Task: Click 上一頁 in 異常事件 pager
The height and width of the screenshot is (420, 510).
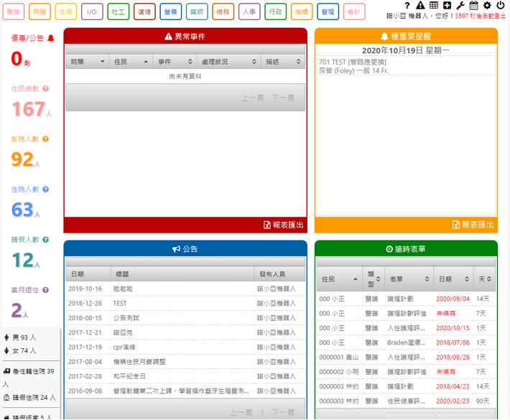Action: click(x=253, y=98)
